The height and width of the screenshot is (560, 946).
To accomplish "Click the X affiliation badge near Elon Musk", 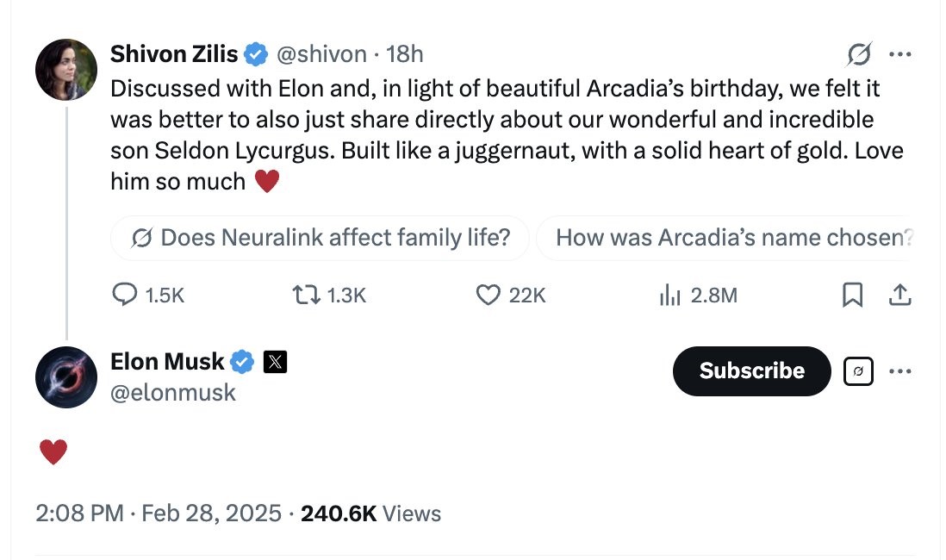I will pos(274,363).
